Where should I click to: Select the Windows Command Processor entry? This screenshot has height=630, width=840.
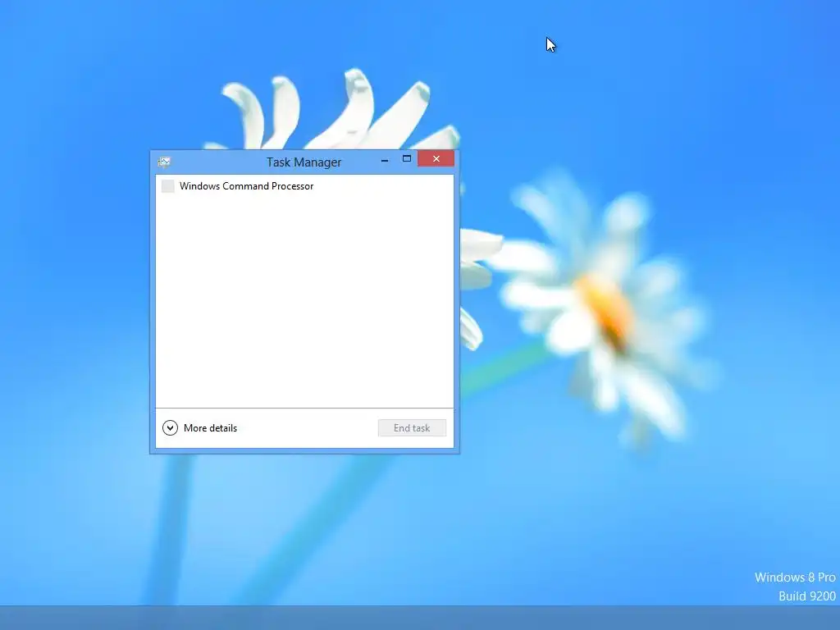(x=304, y=186)
